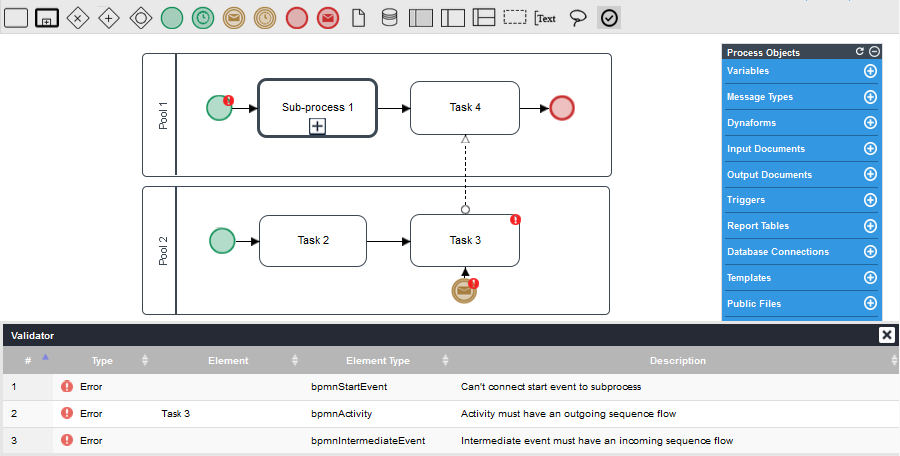Pick the sub-process tool in toolbar
The width and height of the screenshot is (900, 456).
[47, 17]
